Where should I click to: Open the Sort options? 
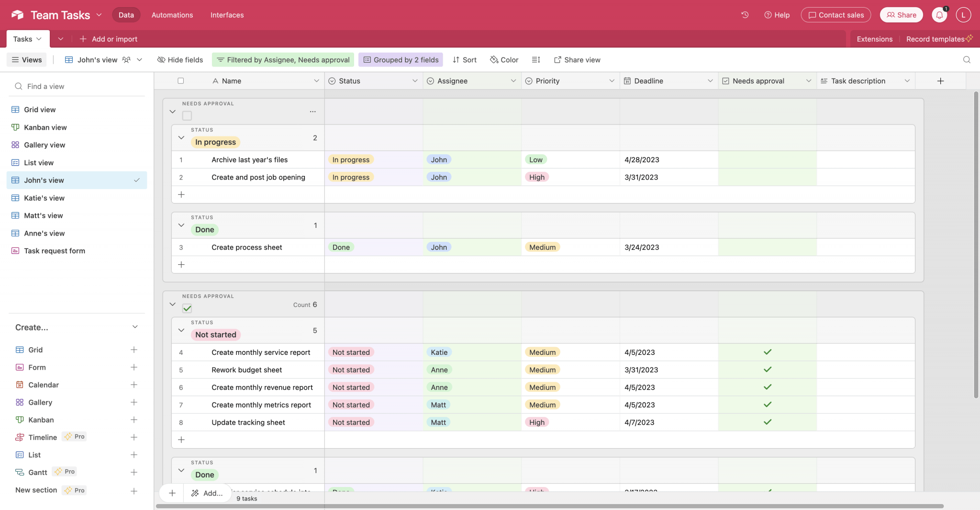click(464, 59)
